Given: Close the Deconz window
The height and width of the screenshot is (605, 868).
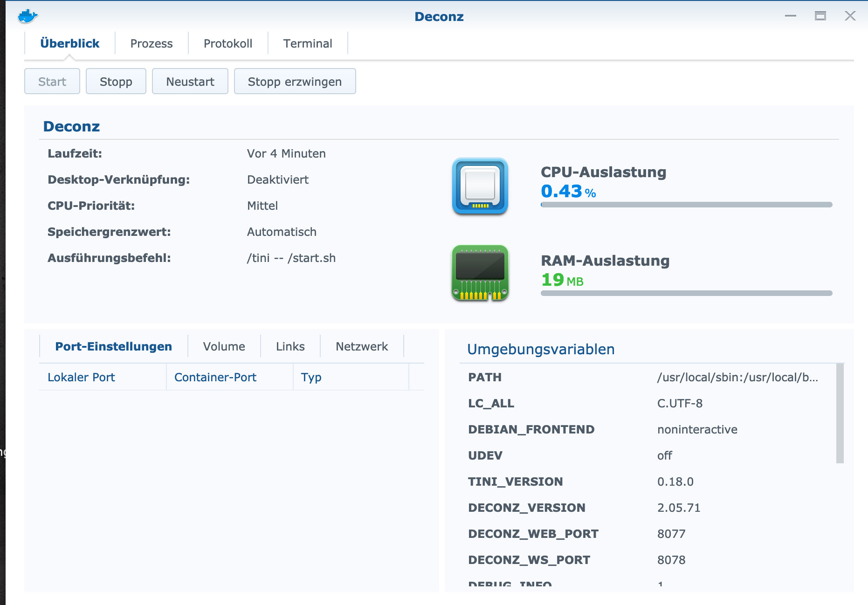Looking at the screenshot, I should [x=850, y=16].
